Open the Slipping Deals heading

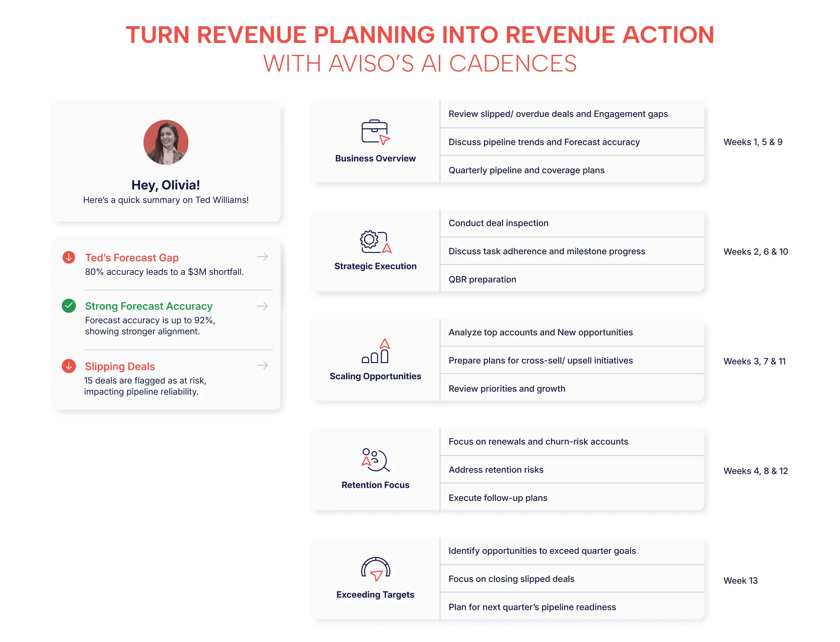120,366
